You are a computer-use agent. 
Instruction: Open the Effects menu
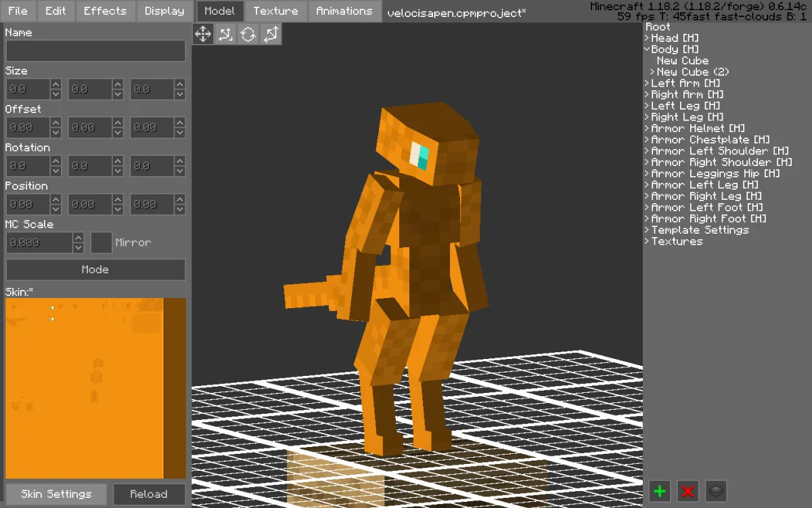tap(105, 11)
